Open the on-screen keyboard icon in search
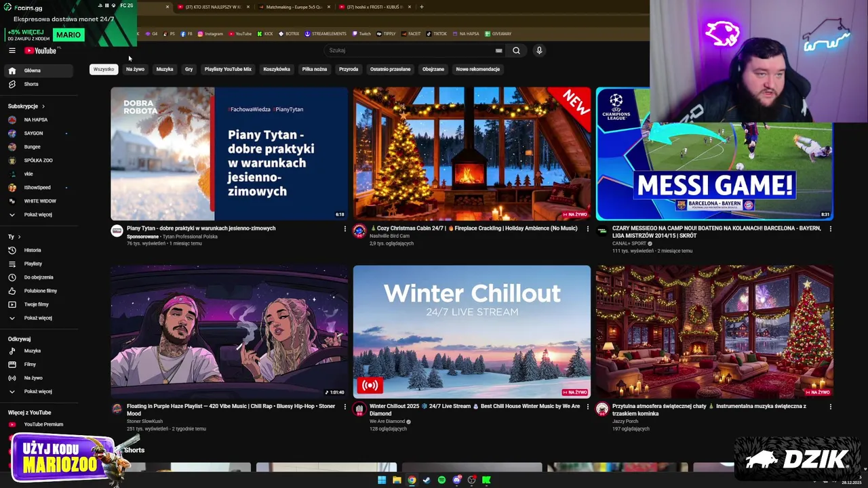Viewport: 868px width, 488px height. pyautogui.click(x=499, y=50)
